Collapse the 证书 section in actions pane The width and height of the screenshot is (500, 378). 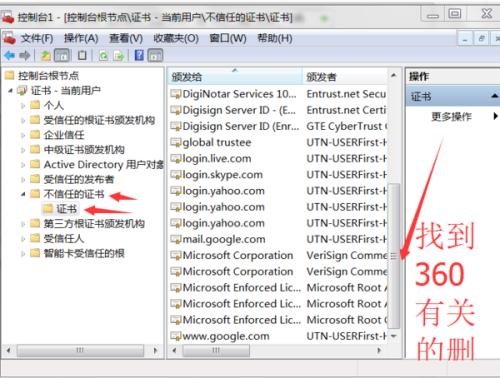[495, 96]
